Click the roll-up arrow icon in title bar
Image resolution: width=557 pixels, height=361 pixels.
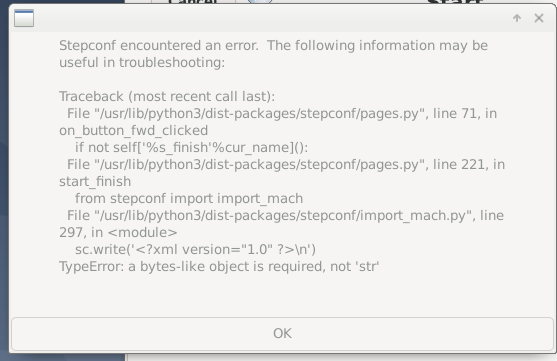pyautogui.click(x=517, y=18)
